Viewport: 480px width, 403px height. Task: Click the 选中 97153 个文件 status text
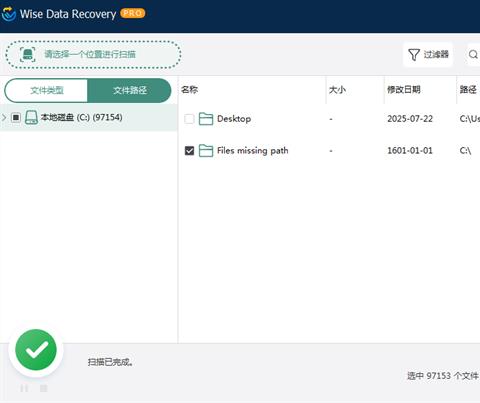coord(443,376)
